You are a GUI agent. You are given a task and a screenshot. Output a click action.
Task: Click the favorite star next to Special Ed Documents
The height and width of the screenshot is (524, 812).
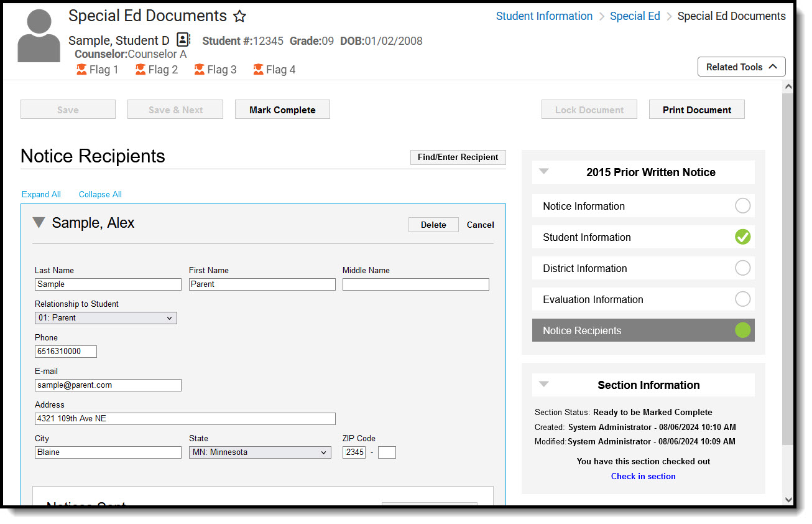point(239,16)
